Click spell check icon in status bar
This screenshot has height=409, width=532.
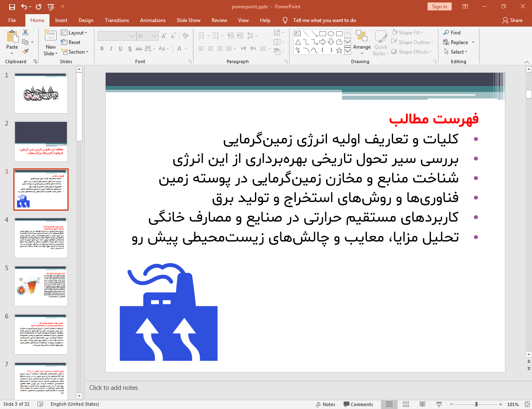[40, 404]
